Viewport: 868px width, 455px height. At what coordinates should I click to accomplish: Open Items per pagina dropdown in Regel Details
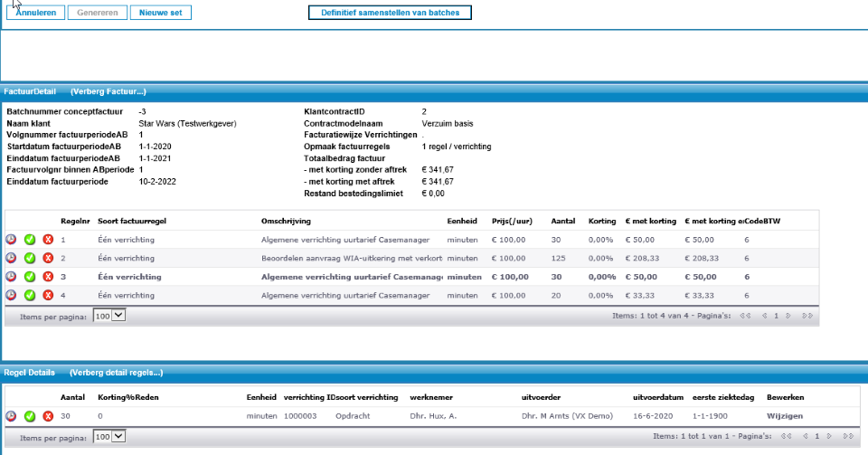click(109, 436)
